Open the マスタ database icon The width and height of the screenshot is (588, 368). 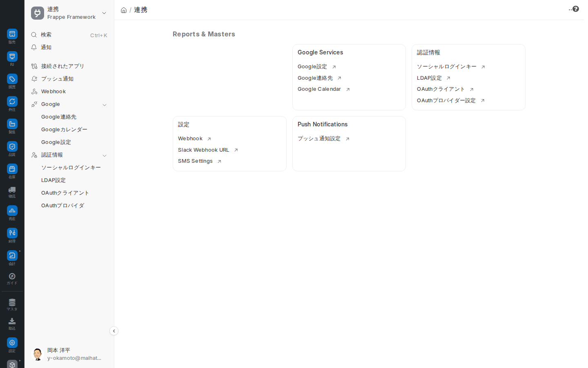pyautogui.click(x=12, y=302)
